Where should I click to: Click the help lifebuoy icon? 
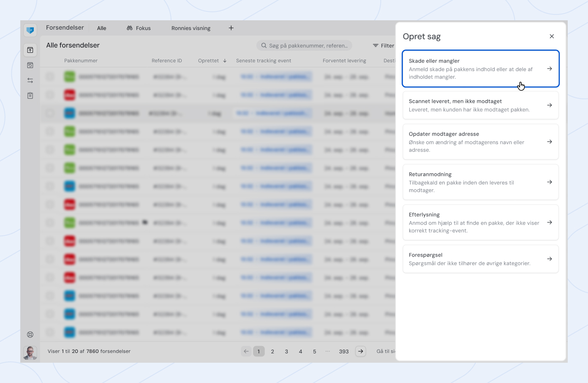[30, 334]
